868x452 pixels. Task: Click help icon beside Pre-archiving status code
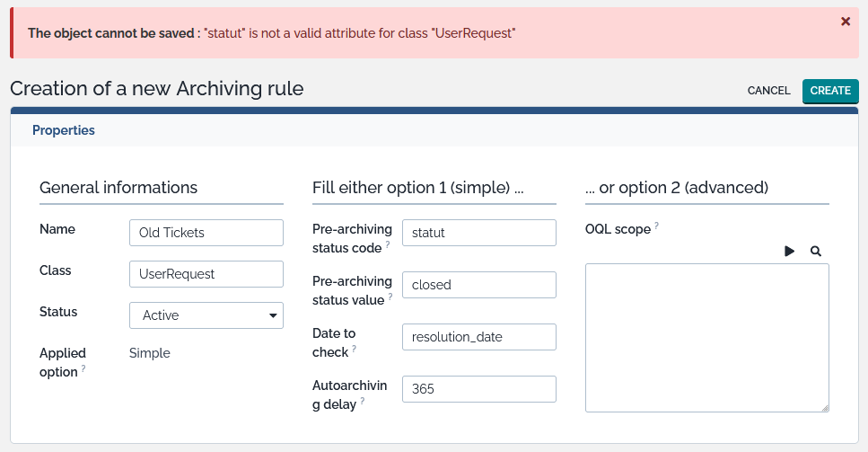pyautogui.click(x=388, y=244)
